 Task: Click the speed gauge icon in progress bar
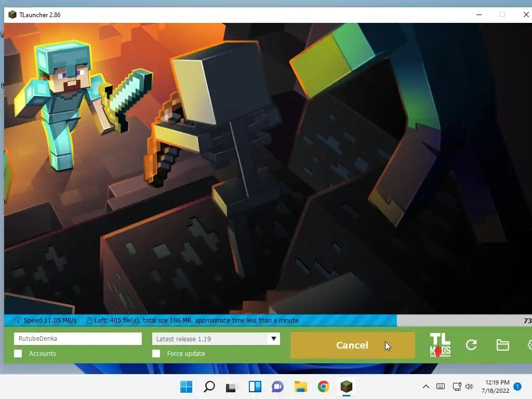tap(18, 320)
